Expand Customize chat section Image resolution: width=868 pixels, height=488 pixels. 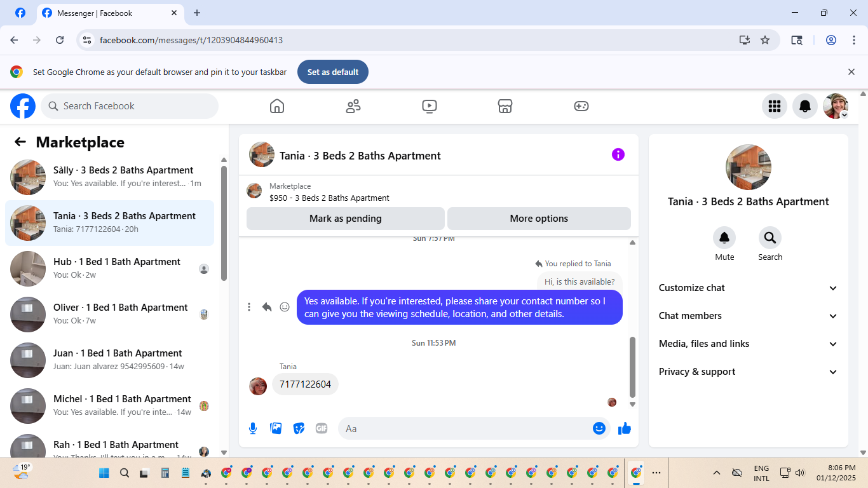(x=749, y=288)
